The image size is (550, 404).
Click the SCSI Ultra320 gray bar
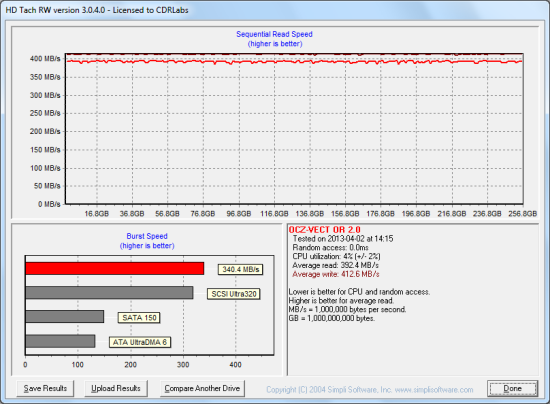pos(109,293)
